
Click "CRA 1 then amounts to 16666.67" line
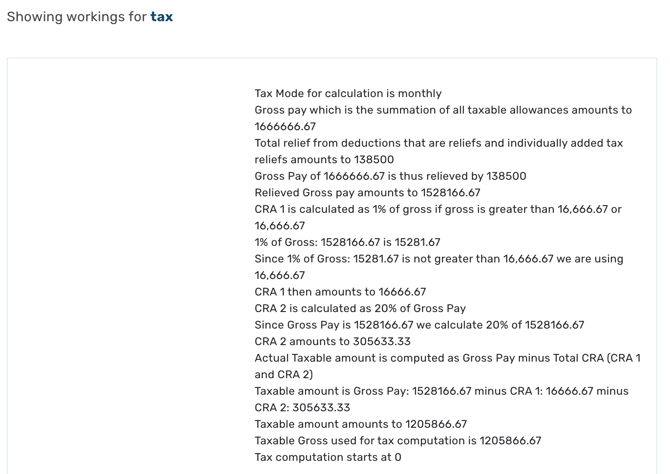point(340,292)
